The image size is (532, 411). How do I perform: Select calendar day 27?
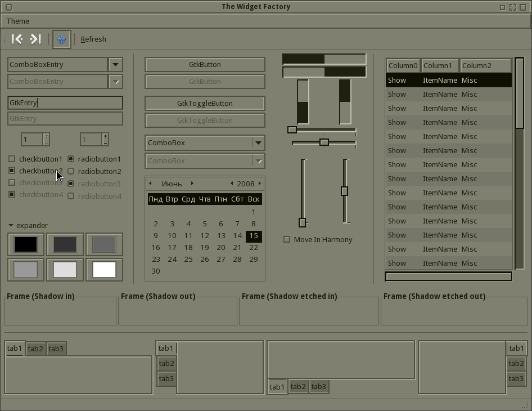tap(221, 259)
